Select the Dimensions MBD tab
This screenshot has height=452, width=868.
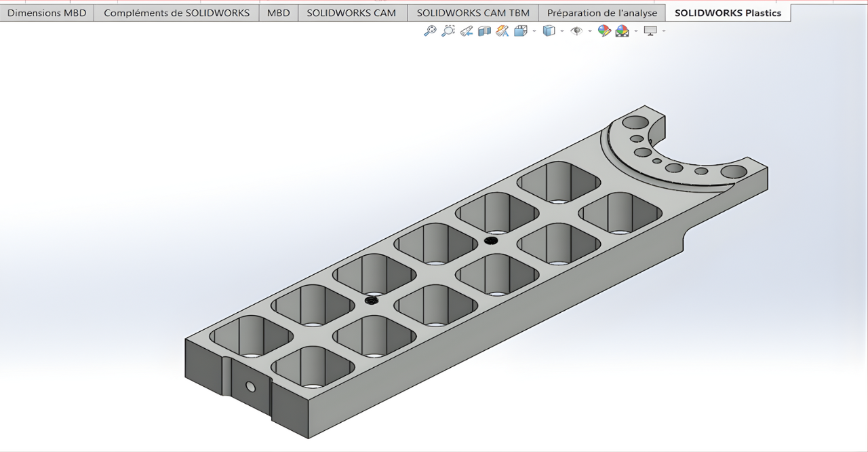(47, 13)
